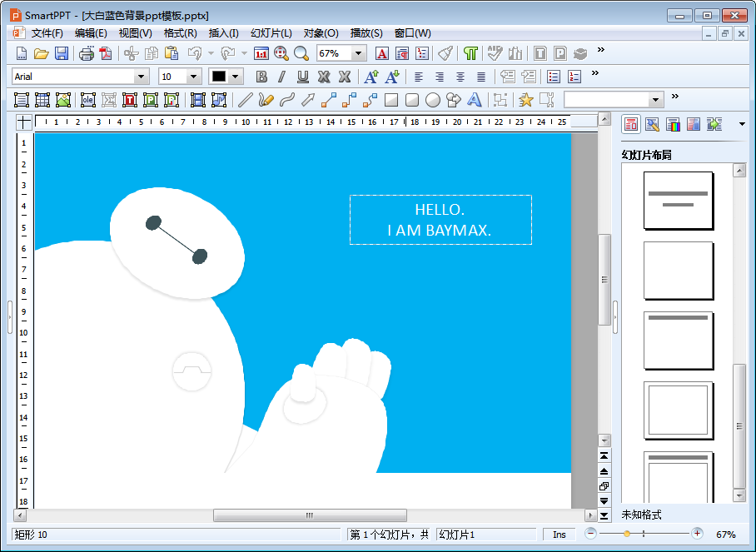Create a new document icon
756x552 pixels.
point(21,53)
